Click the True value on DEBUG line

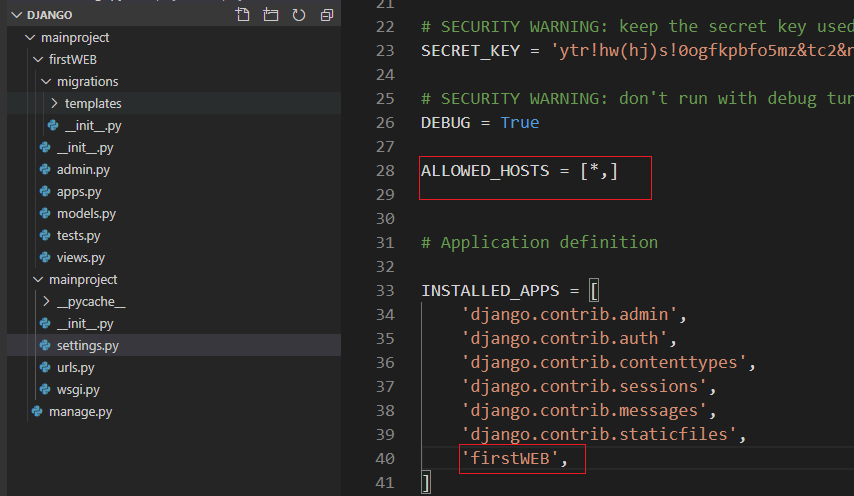coord(520,123)
